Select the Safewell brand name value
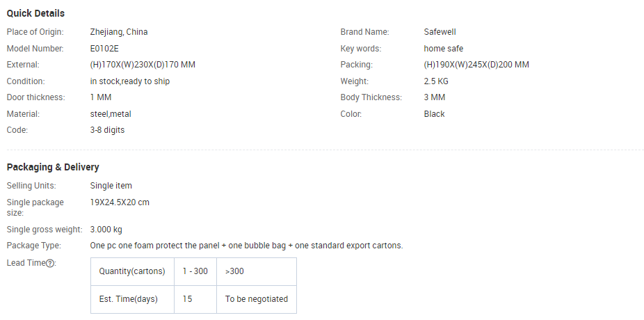 tap(440, 32)
